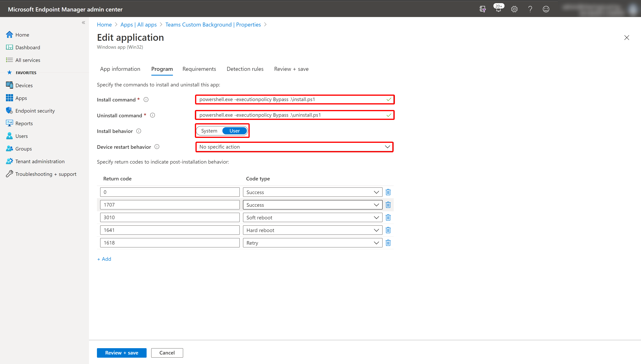Click the notifications bell icon
The width and height of the screenshot is (641, 364).
pyautogui.click(x=498, y=9)
